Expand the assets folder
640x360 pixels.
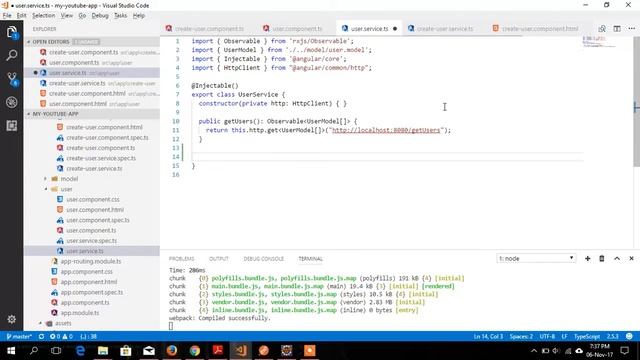63,323
